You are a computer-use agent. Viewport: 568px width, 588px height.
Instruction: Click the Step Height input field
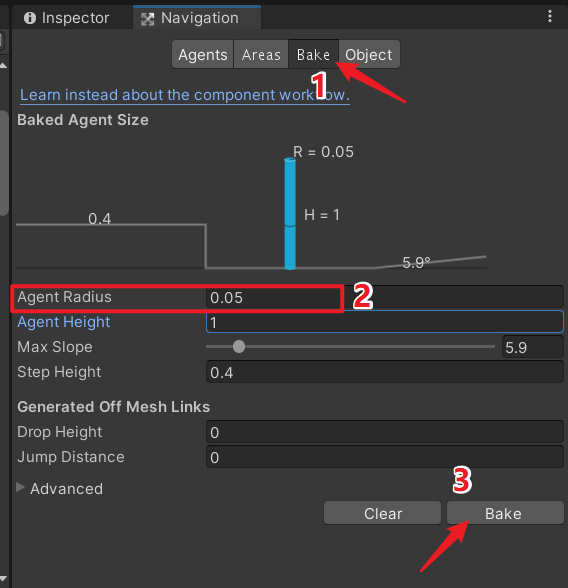pos(385,372)
